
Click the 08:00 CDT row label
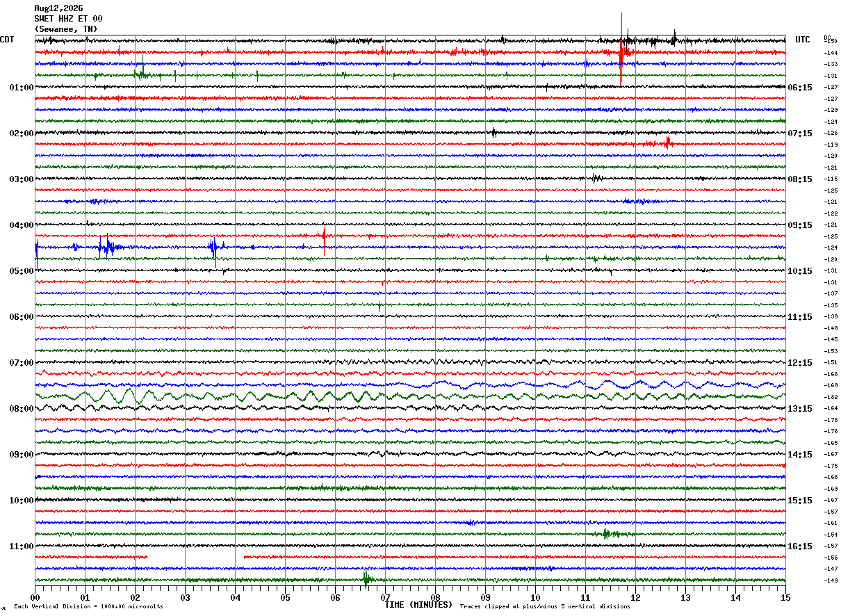click(x=22, y=409)
